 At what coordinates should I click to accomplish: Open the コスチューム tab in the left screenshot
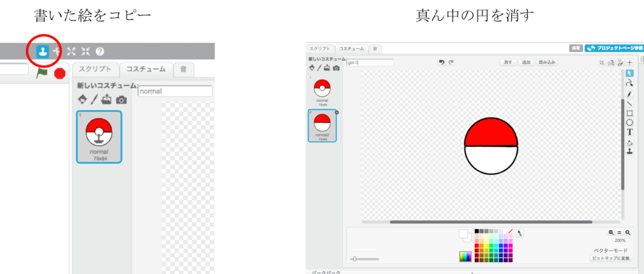point(146,69)
